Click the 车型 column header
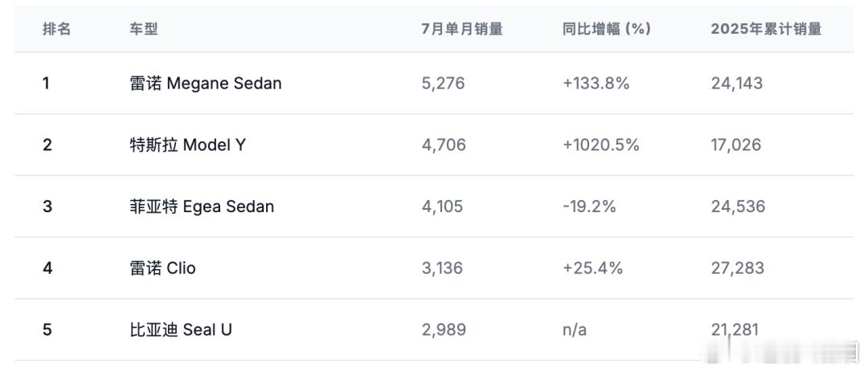 point(144,30)
